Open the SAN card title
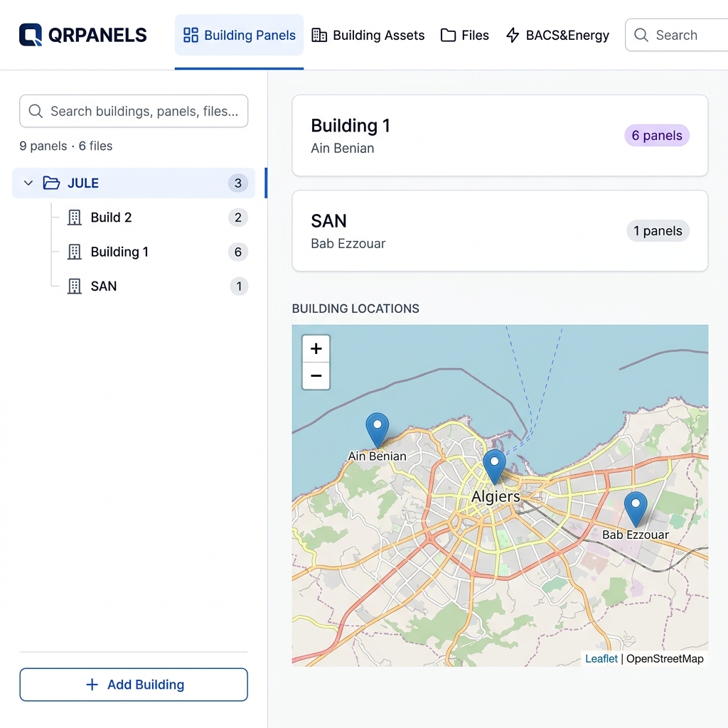 coord(328,221)
